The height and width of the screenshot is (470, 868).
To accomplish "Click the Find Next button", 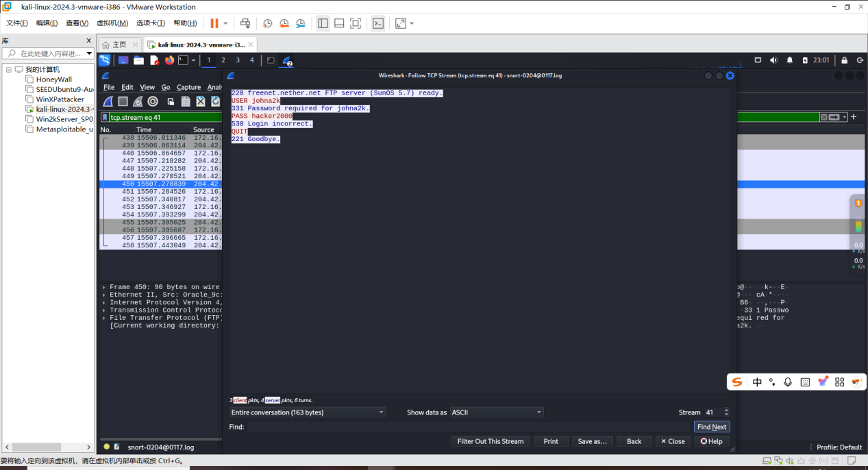I will click(712, 427).
